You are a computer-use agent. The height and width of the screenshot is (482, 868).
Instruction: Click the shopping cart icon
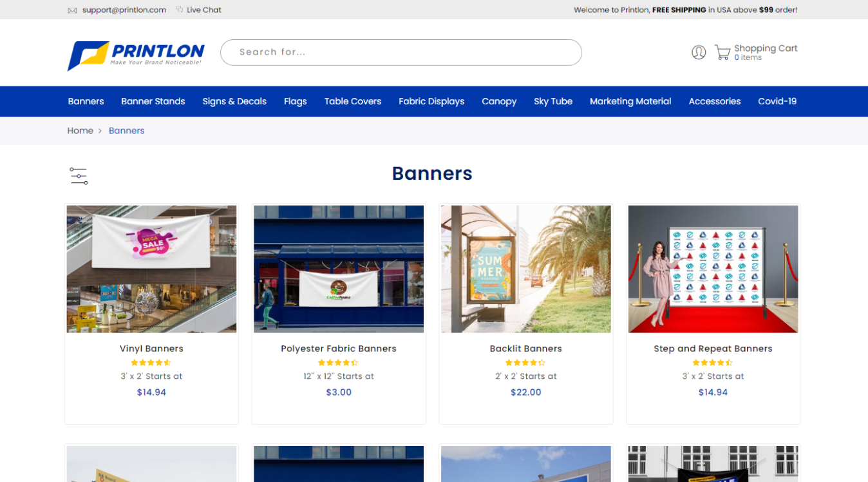[x=722, y=53]
